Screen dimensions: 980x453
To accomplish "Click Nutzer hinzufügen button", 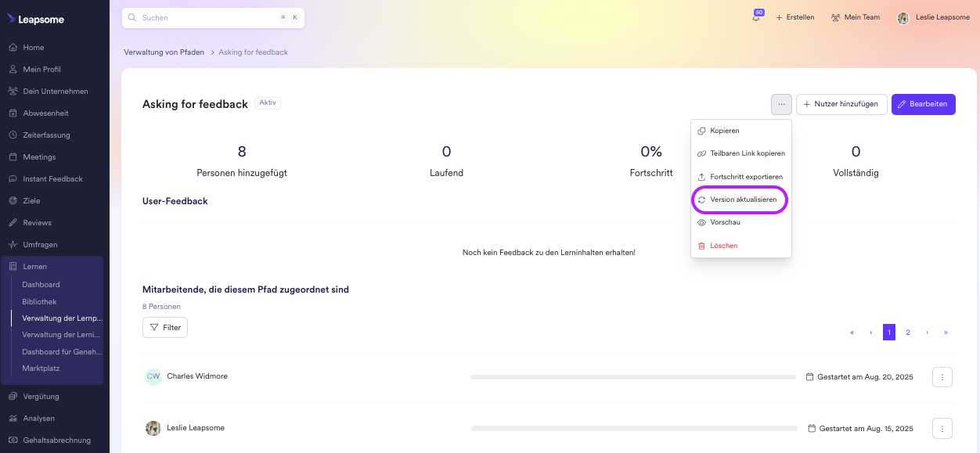I will point(841,104).
